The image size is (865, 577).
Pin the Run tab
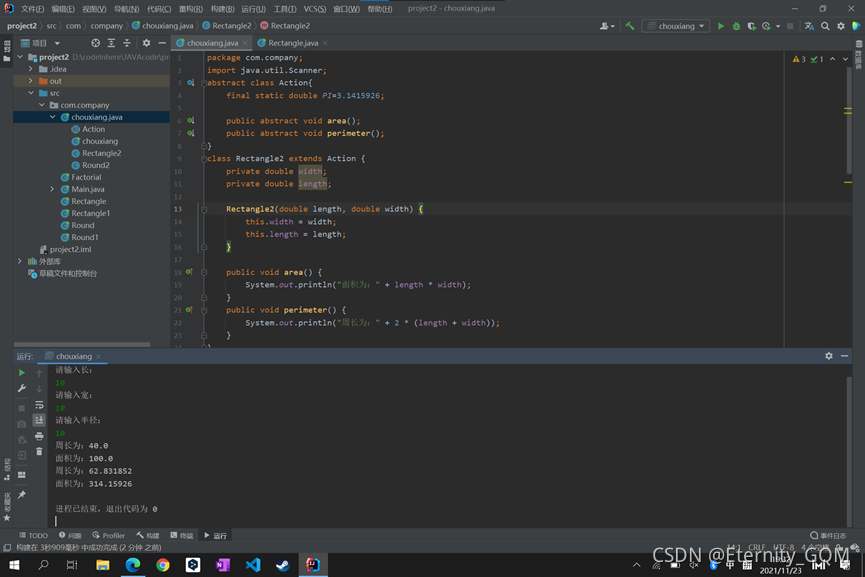click(x=22, y=495)
